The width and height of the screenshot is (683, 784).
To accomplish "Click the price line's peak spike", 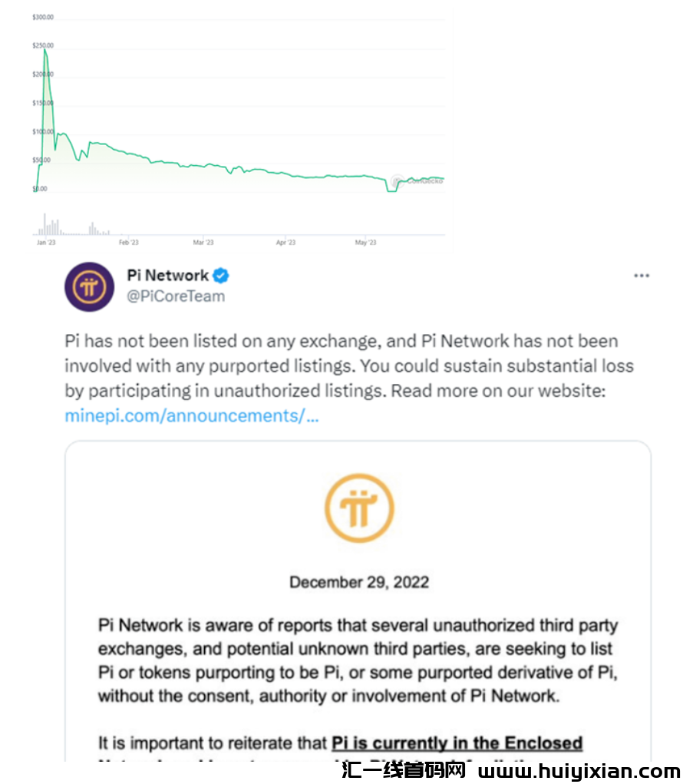I will coord(45,51).
